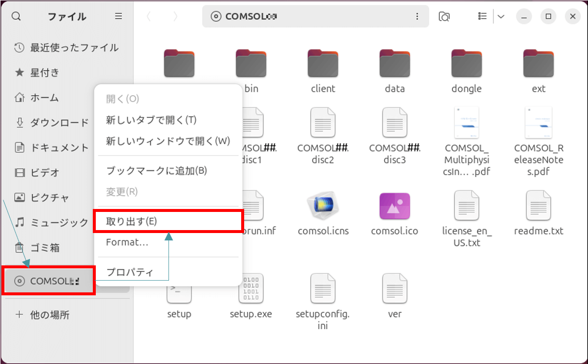The width and height of the screenshot is (588, 364).
Task: Click プロパティ in context menu
Action: point(130,272)
